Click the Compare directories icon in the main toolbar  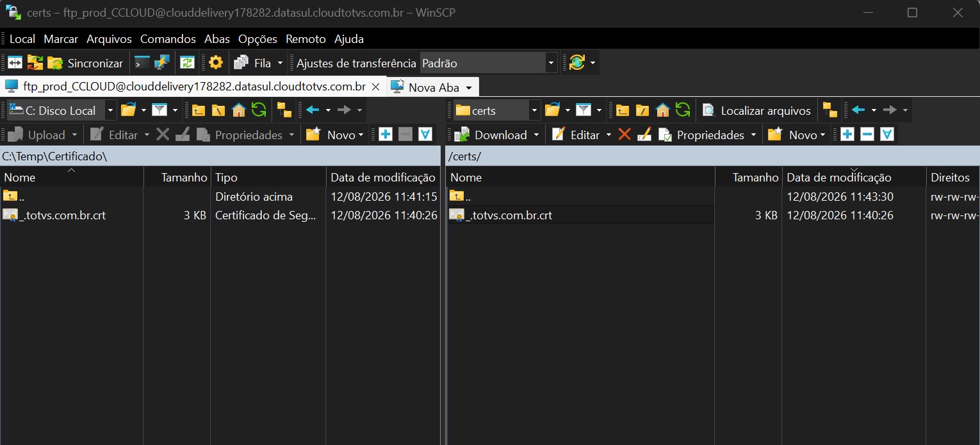tap(15, 63)
